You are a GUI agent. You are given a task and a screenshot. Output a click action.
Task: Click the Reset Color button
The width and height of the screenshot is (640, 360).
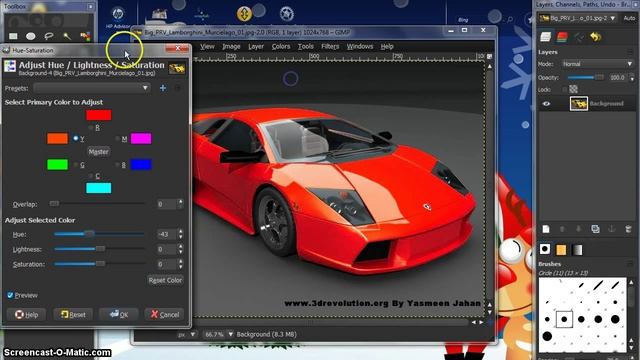(x=165, y=280)
